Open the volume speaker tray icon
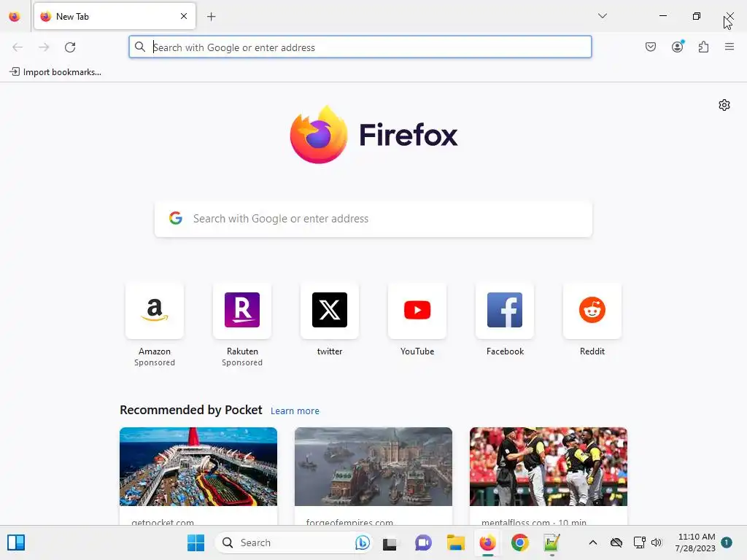Screen dimensions: 747x560 pos(657,542)
